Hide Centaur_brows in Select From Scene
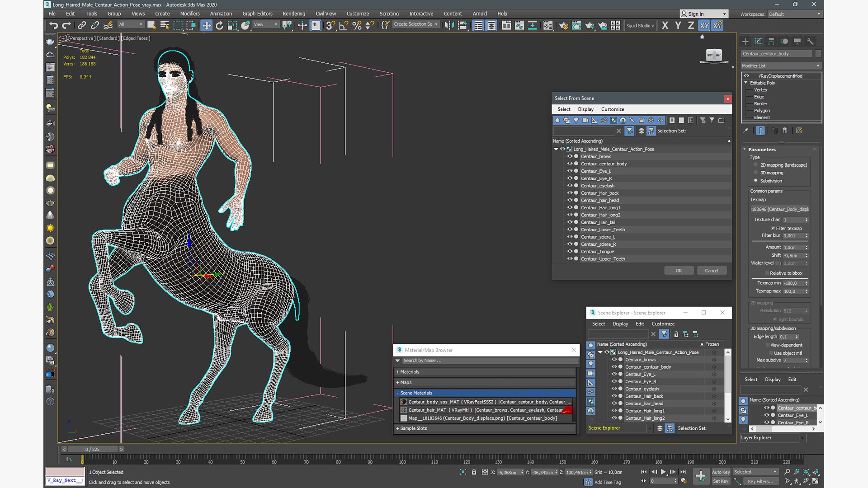 coord(570,156)
